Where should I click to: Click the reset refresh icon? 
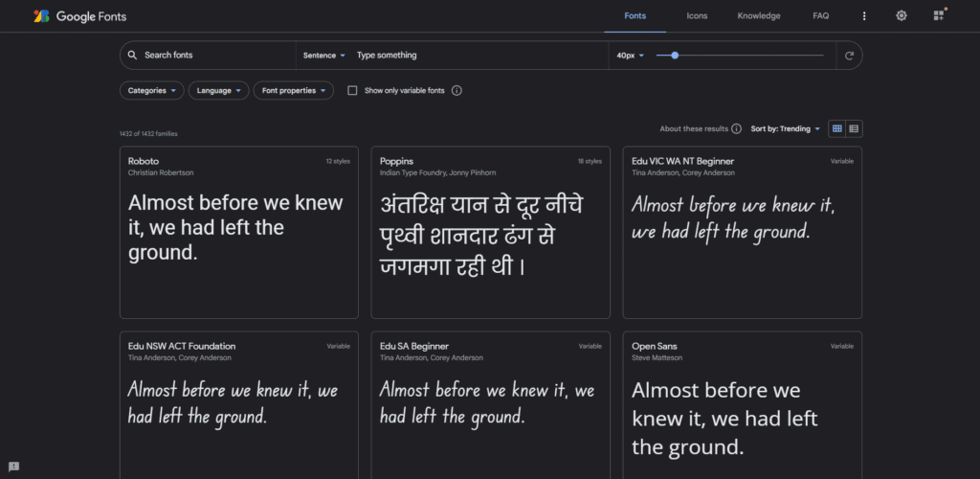(850, 56)
